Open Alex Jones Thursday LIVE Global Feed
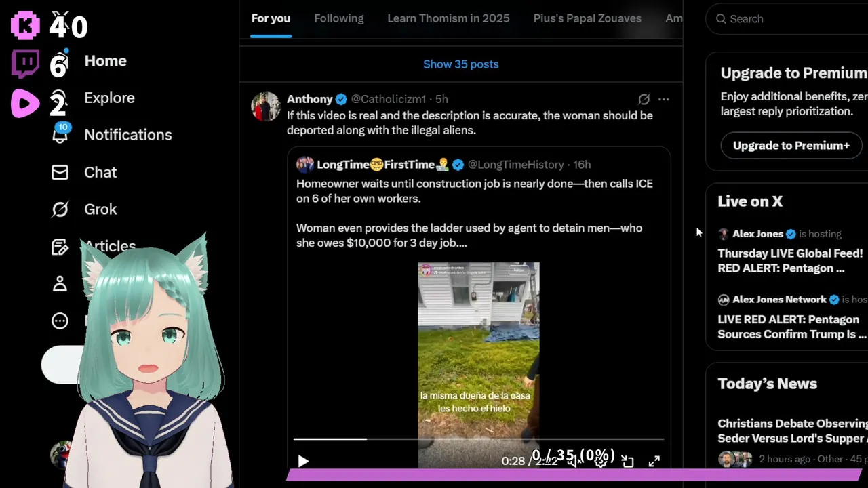The height and width of the screenshot is (488, 868). tap(790, 261)
